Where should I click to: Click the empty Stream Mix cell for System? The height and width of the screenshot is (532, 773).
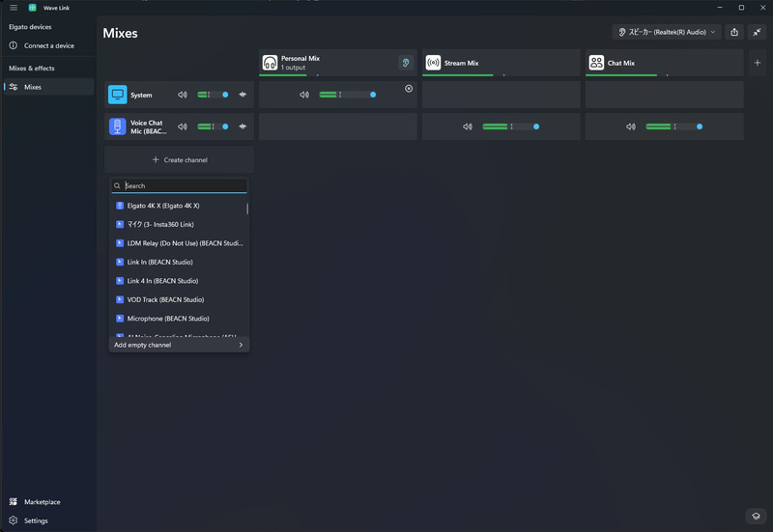point(501,95)
